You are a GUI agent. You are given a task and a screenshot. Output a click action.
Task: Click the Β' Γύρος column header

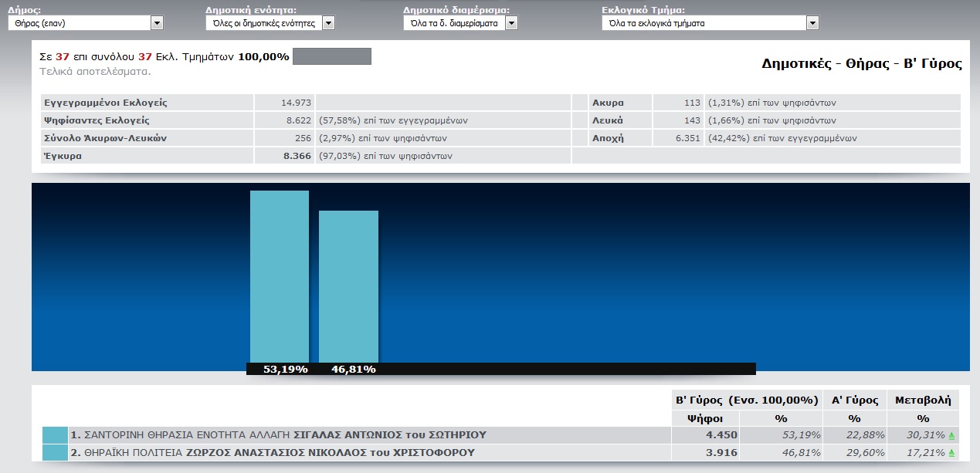click(x=746, y=400)
